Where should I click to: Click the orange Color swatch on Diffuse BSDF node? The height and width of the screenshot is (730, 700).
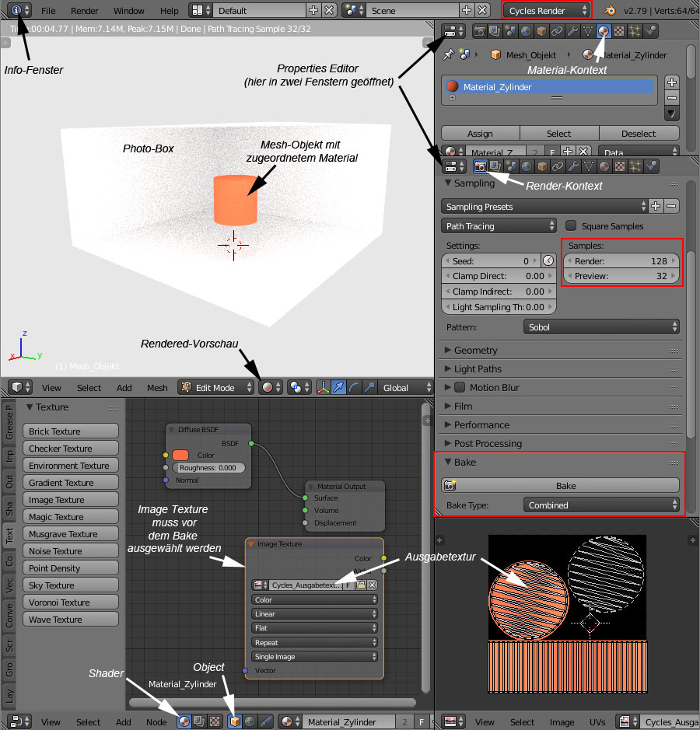coord(180,455)
